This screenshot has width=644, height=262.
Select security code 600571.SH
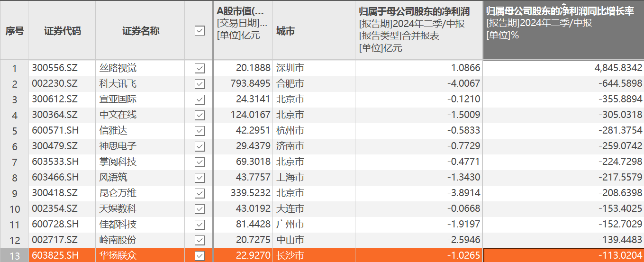tap(55, 131)
